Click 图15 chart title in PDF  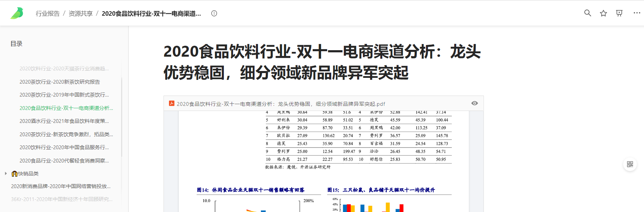tap(381, 190)
